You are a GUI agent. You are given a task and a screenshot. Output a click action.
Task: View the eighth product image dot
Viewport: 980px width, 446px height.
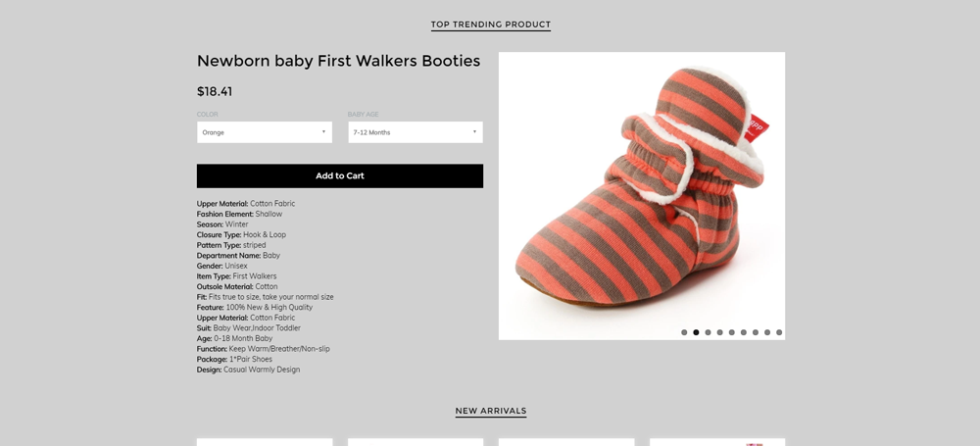pos(767,332)
